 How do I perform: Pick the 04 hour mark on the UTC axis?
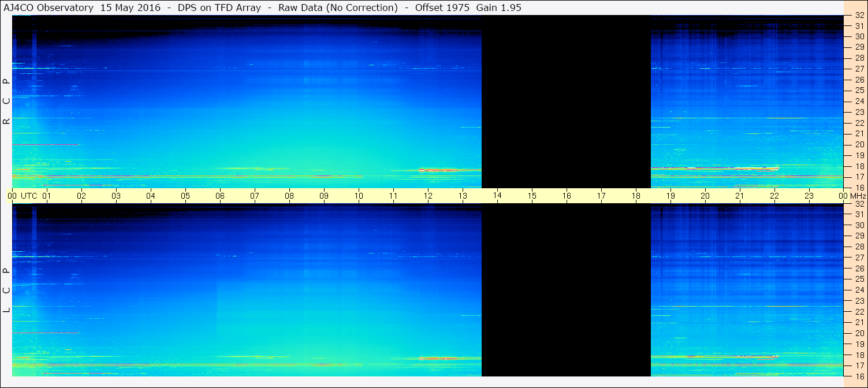click(151, 196)
